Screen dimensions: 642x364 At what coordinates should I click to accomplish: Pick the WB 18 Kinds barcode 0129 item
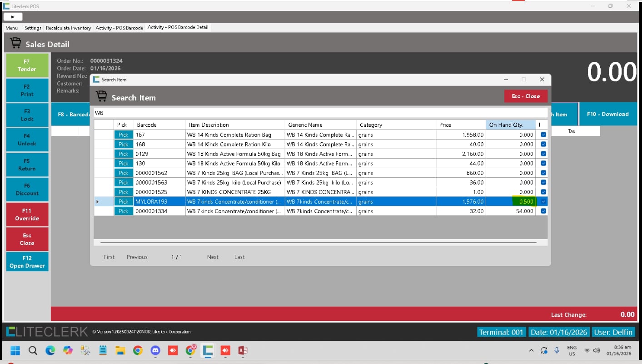[x=124, y=154]
